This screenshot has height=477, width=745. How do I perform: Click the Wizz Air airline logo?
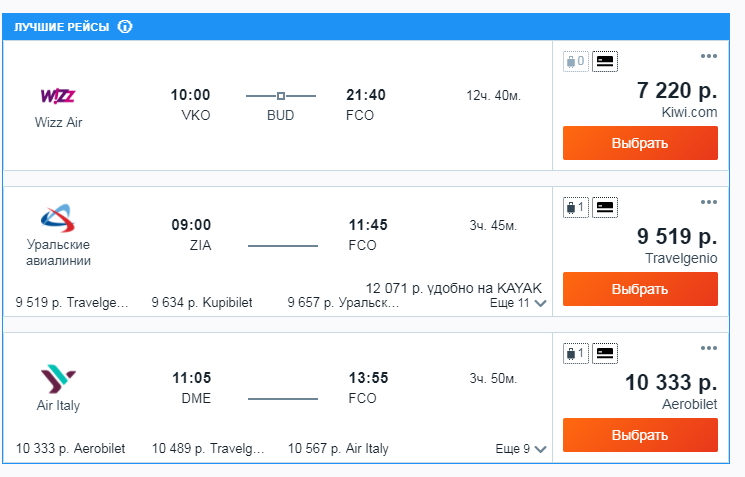coord(58,95)
